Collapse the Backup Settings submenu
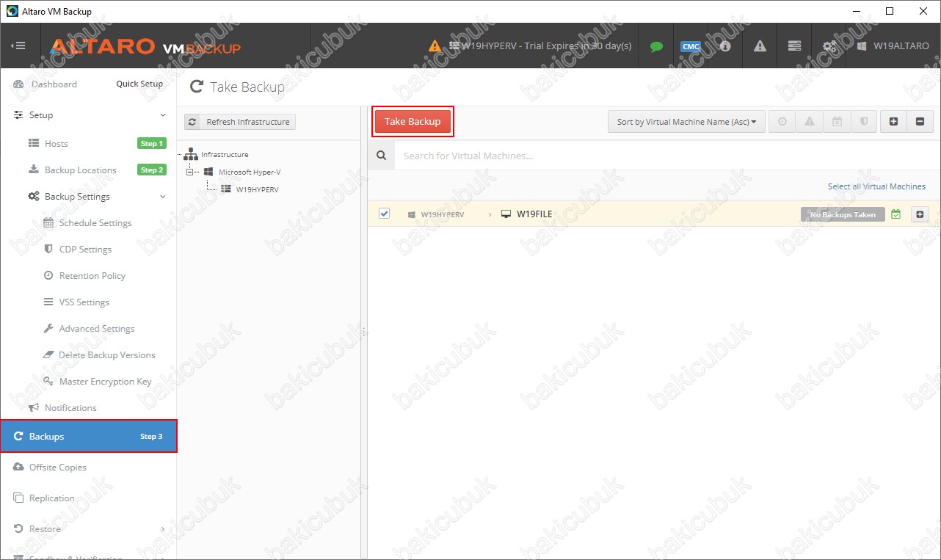The height and width of the screenshot is (560, 941). point(163,197)
